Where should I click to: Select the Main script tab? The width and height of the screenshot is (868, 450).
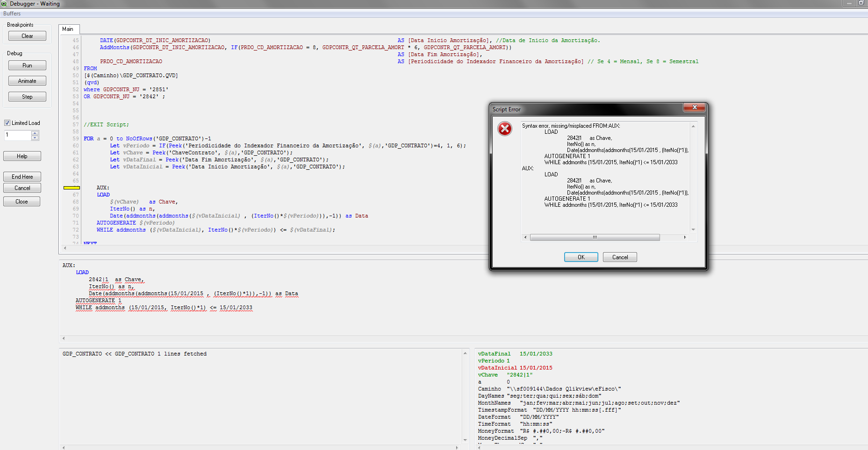click(68, 29)
